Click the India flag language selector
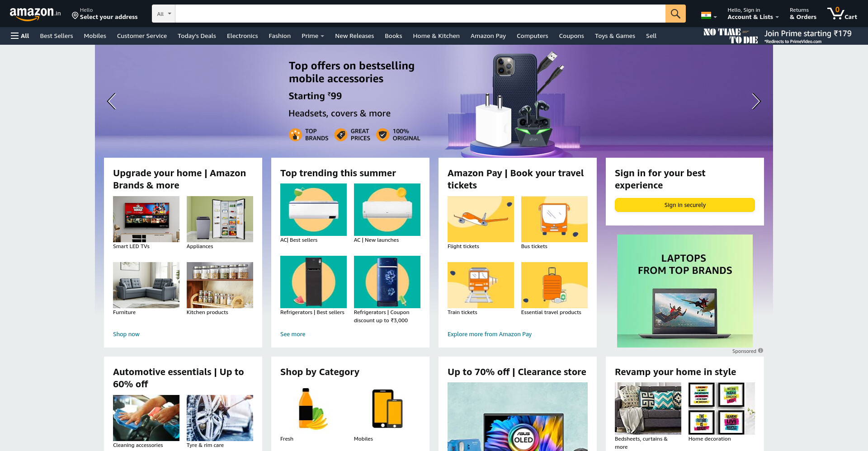Screen dimensions: 868x451 click(708, 15)
